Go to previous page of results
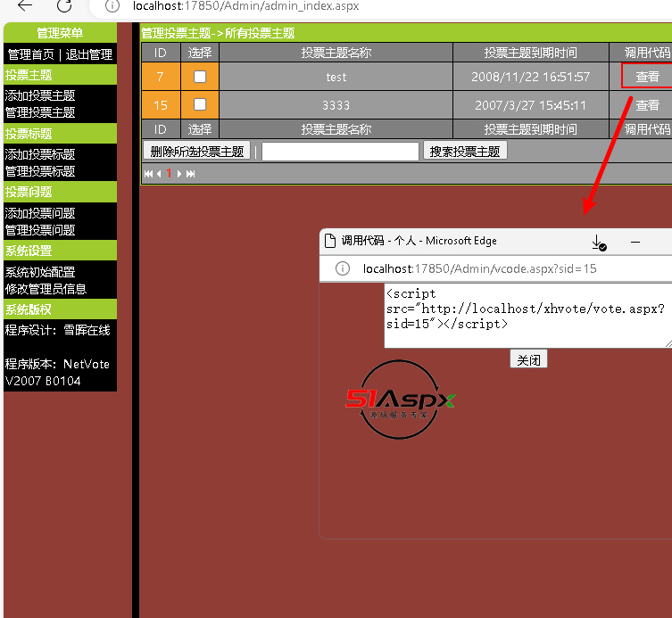 pos(159,174)
